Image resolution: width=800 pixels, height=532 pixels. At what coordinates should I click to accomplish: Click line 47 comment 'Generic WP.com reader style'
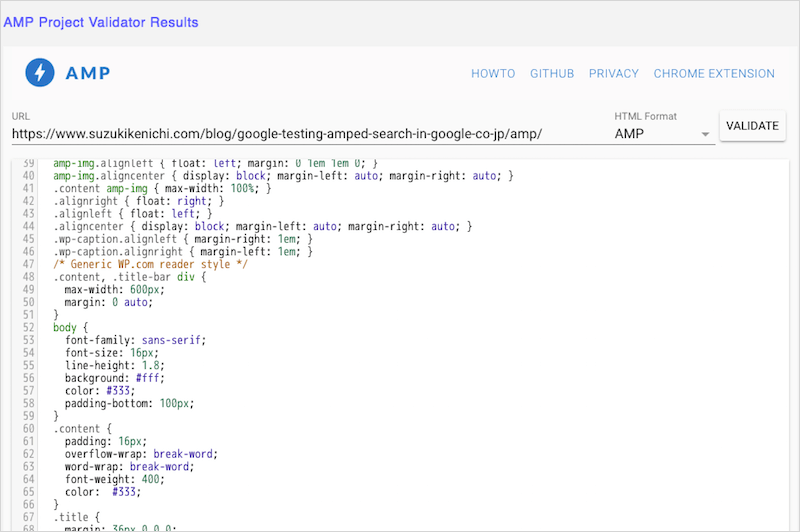150,264
